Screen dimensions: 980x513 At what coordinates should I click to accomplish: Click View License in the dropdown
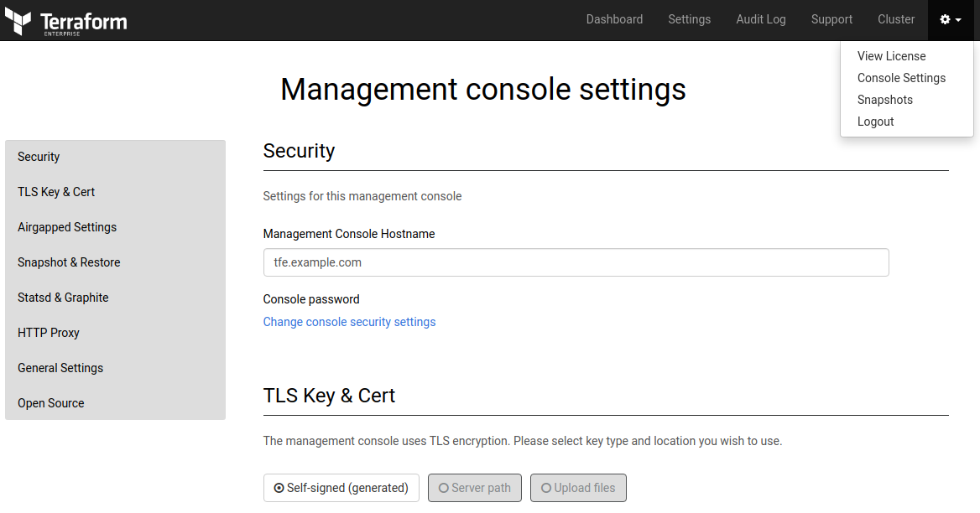tap(891, 56)
